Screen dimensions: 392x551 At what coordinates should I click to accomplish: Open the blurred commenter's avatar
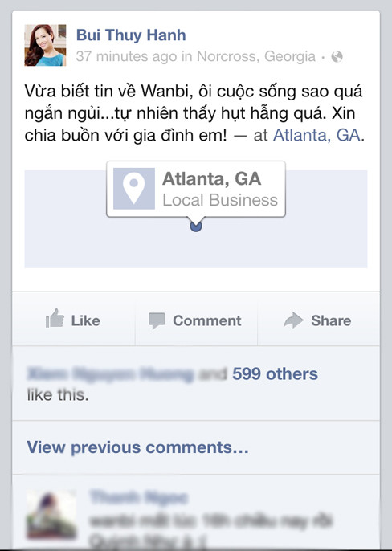[51, 515]
